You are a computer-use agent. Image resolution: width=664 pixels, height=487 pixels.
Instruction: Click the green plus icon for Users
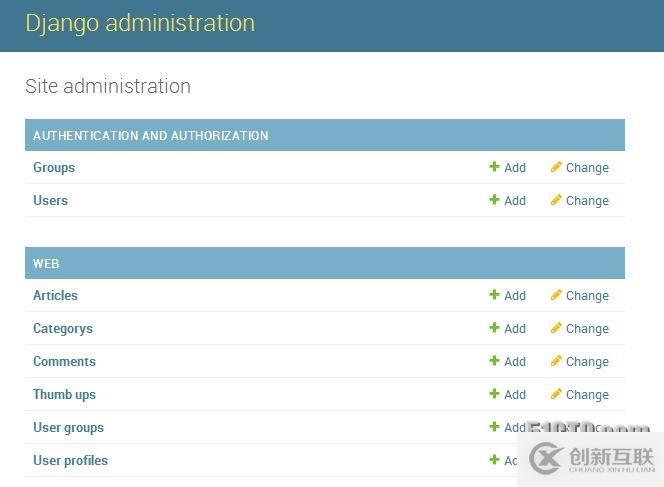coord(494,199)
